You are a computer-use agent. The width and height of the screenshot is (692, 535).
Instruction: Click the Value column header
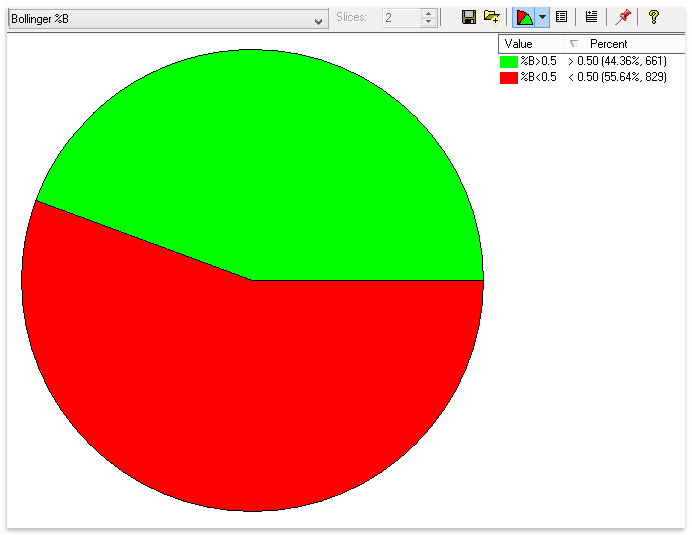point(531,44)
